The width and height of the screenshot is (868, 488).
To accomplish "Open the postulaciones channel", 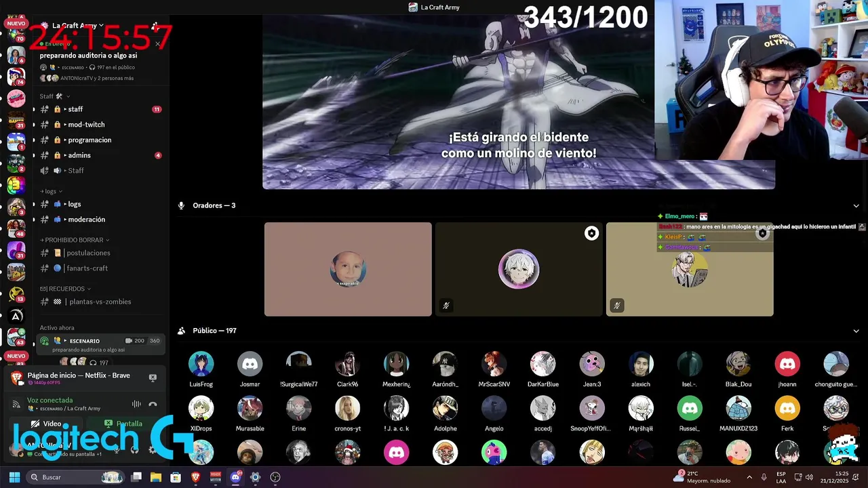I will tap(100, 253).
